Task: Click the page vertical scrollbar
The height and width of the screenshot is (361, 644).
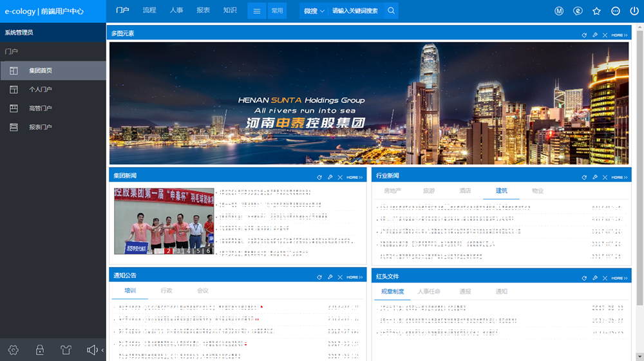Action: coord(640,168)
